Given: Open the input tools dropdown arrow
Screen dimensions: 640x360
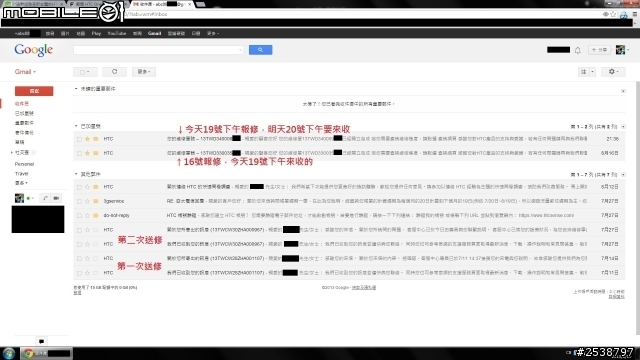Looking at the screenshot, I should [592, 72].
